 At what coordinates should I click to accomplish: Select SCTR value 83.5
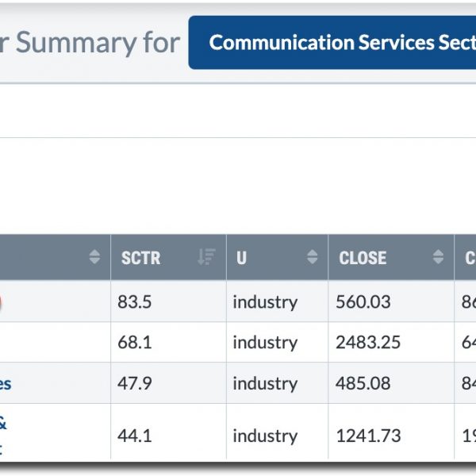tap(135, 301)
